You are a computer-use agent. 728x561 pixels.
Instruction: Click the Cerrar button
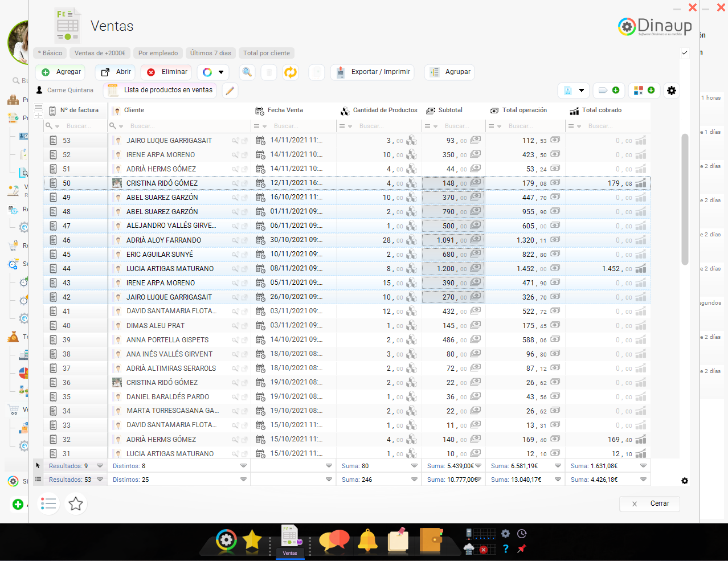coord(649,503)
